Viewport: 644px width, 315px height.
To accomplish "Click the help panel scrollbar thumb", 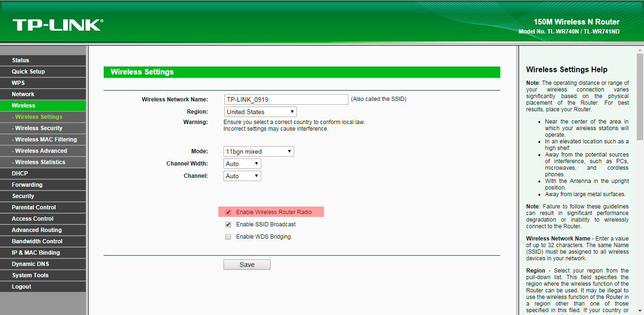I will [640, 97].
